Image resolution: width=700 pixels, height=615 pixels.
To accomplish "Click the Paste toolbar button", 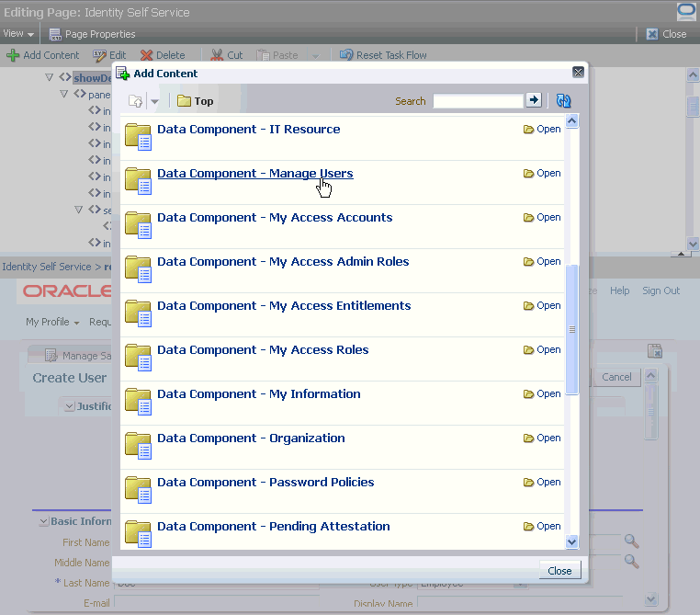I will [277, 55].
